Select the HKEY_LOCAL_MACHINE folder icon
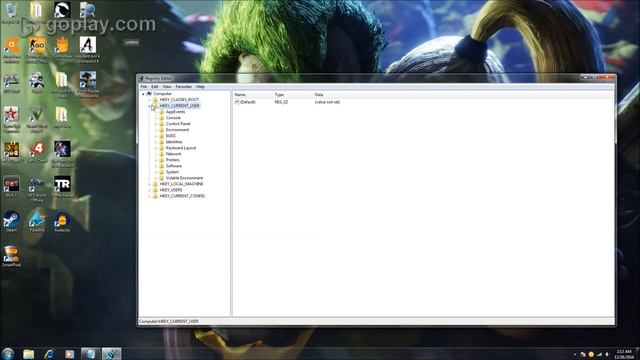 point(155,184)
